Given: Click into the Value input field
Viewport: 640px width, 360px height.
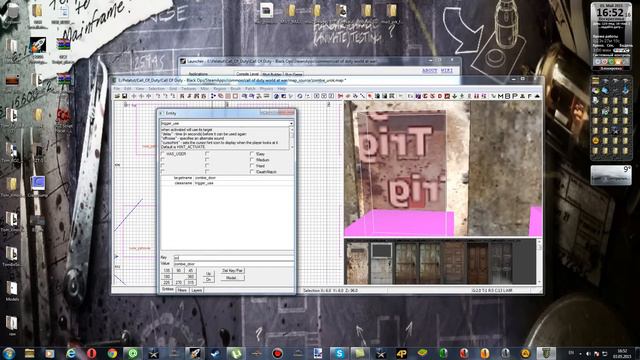Looking at the screenshot, I should [x=233, y=264].
